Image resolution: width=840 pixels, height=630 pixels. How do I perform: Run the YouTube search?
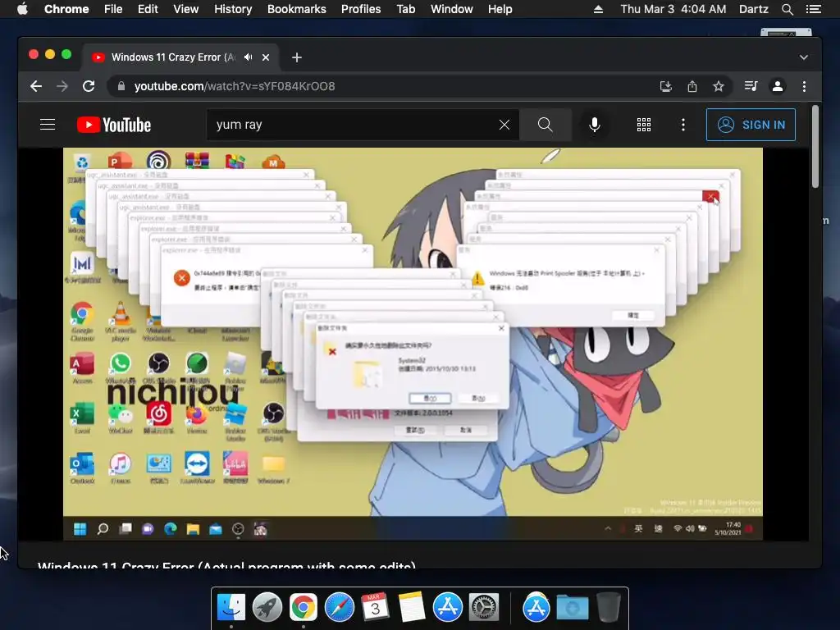pos(546,125)
